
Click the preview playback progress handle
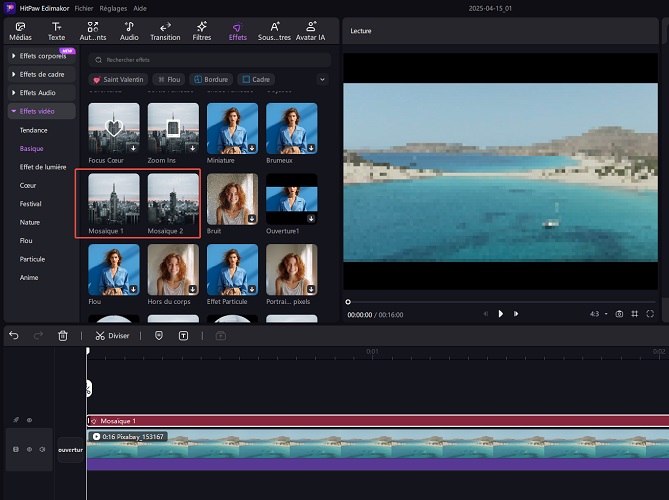(x=348, y=302)
